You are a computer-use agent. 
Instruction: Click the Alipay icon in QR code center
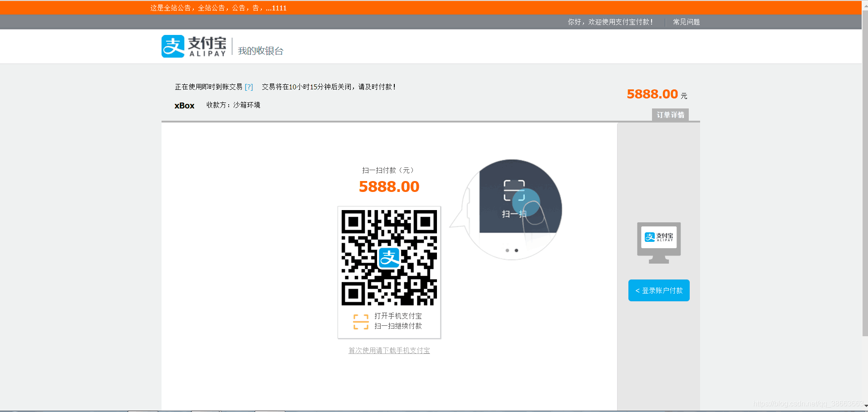point(389,258)
